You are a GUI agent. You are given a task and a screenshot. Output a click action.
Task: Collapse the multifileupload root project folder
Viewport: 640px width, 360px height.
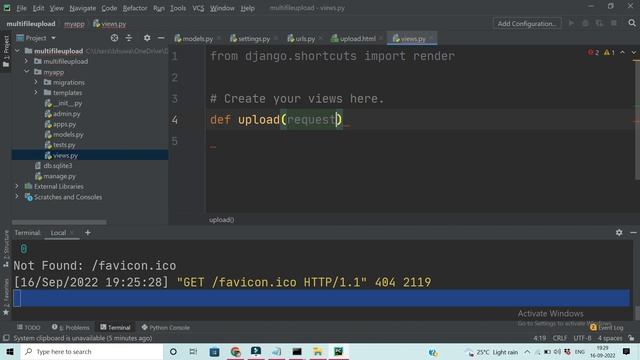(x=17, y=51)
